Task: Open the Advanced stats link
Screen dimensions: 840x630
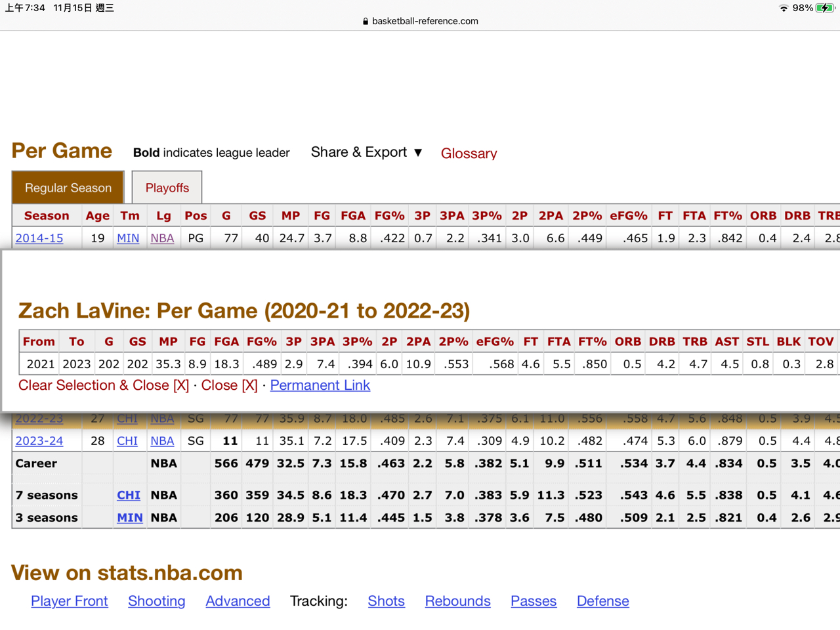Action: coord(238,601)
